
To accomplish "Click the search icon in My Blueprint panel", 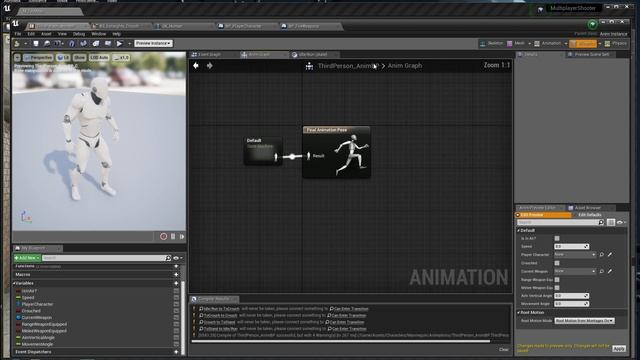I will 168,258.
